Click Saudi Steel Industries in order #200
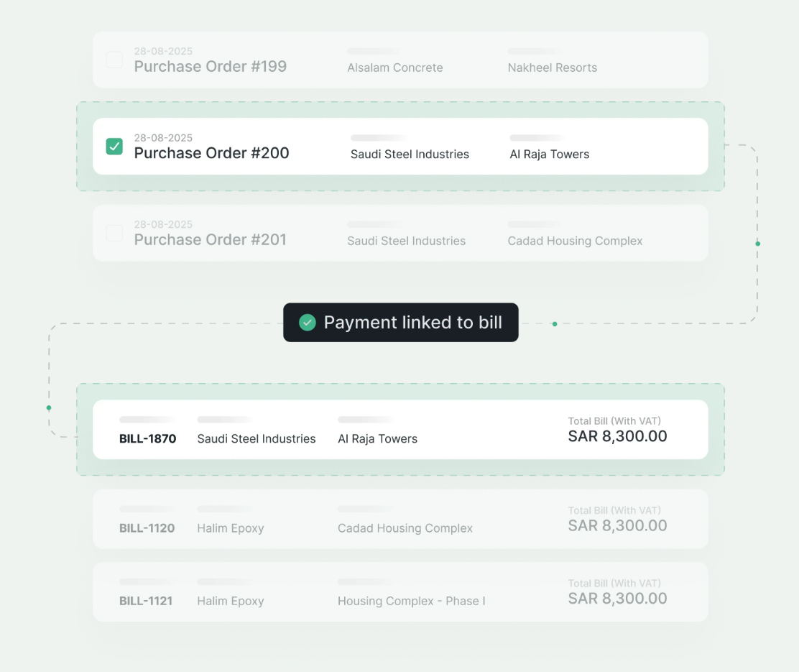The image size is (799, 672). click(x=410, y=154)
